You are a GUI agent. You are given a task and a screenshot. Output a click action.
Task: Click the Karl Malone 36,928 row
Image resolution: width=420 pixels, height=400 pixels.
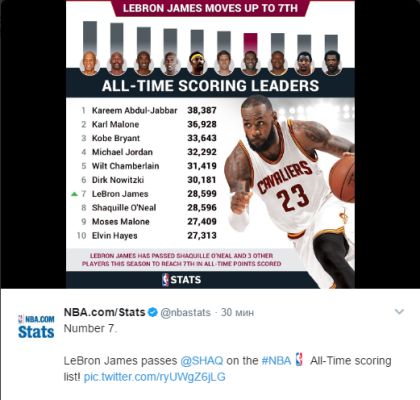(149, 124)
